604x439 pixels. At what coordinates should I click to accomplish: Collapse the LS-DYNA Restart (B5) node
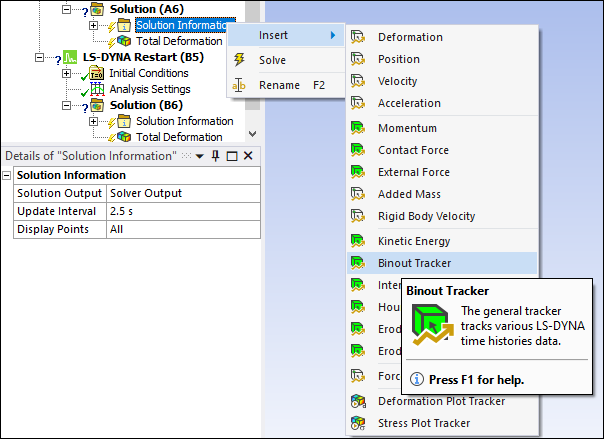39,57
